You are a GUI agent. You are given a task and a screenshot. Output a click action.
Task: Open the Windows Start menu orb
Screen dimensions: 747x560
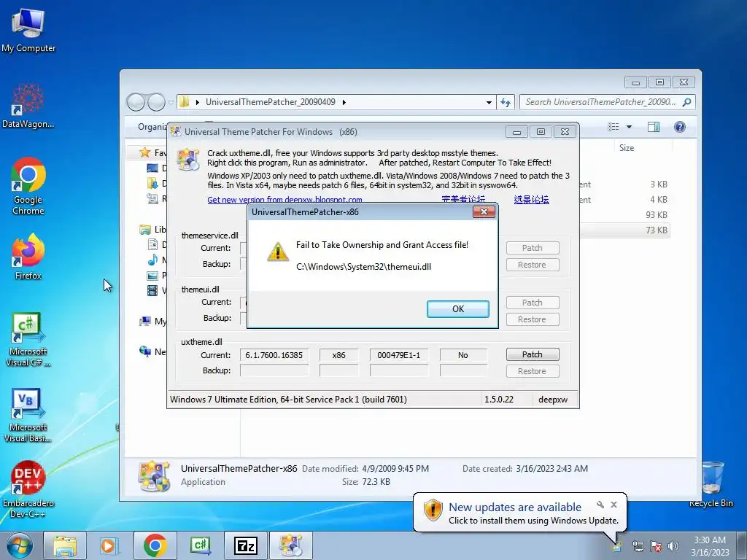pyautogui.click(x=19, y=545)
